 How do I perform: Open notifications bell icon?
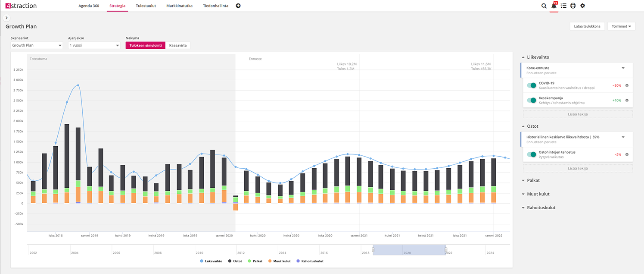(x=554, y=6)
